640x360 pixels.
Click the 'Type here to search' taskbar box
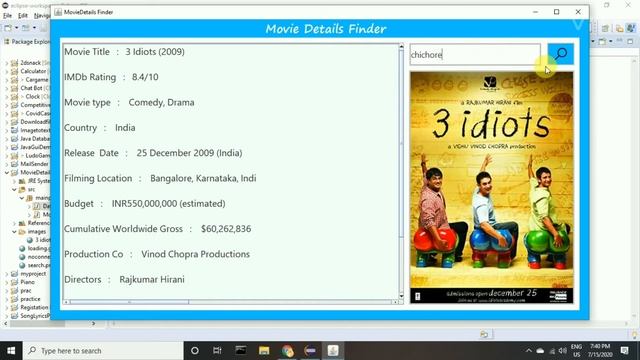click(103, 351)
